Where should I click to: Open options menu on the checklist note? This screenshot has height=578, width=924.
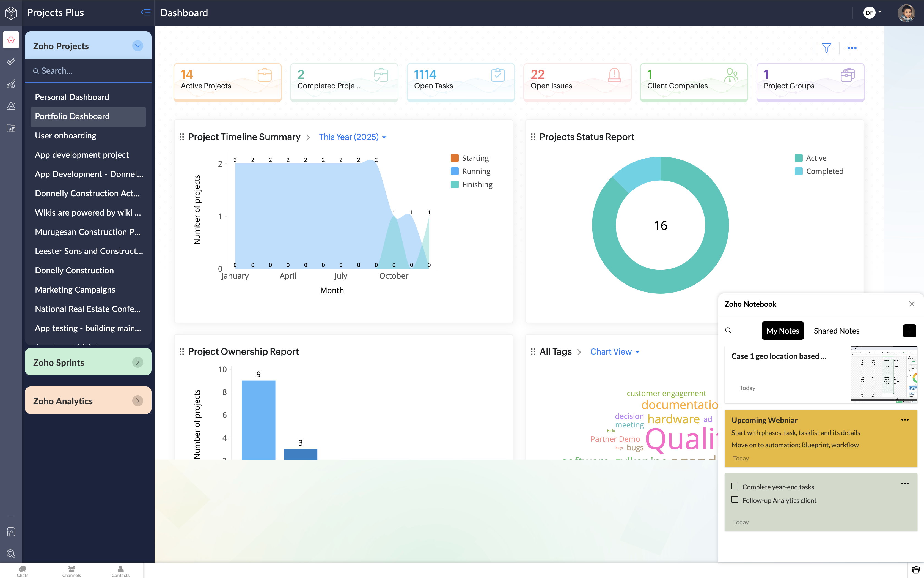tap(905, 484)
